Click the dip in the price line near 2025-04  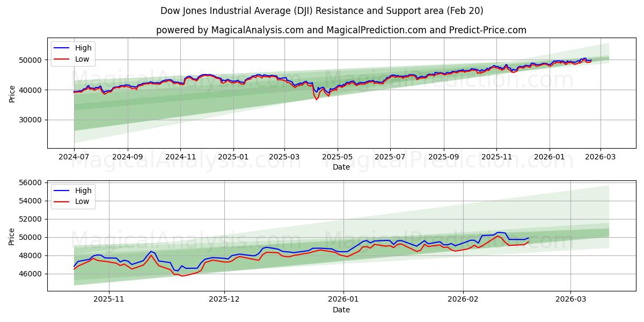click(317, 99)
